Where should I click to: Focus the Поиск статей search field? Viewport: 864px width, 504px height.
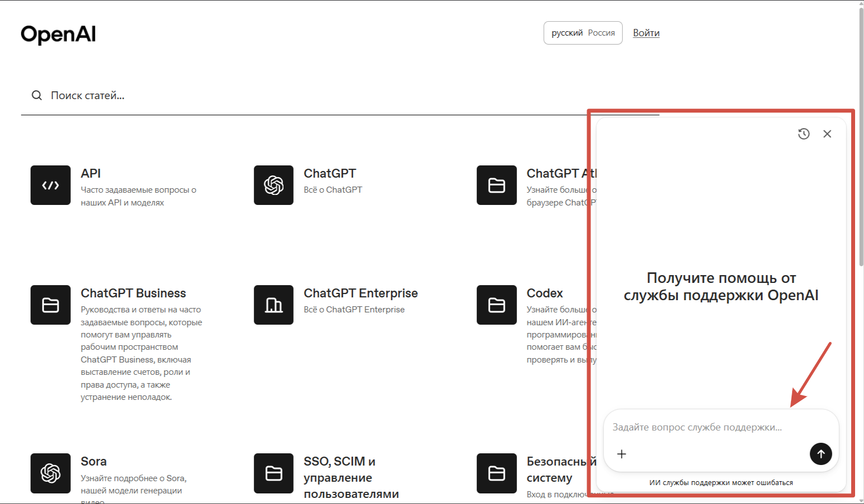[x=340, y=96]
